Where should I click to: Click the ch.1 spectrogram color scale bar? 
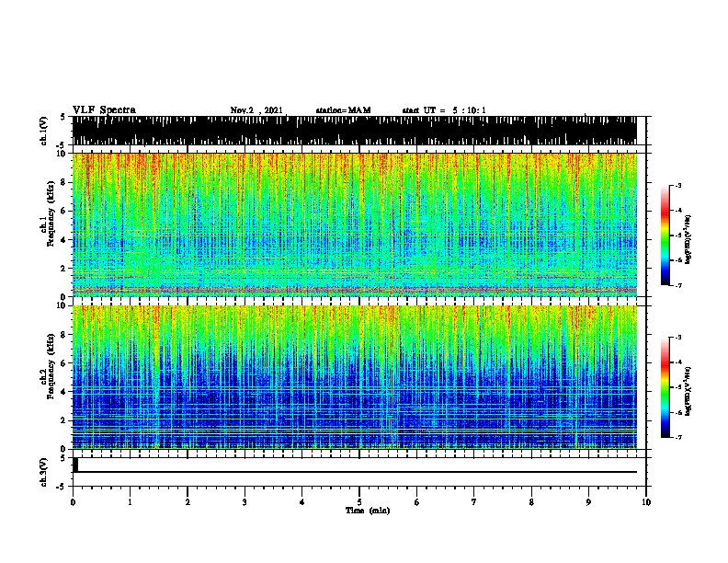[x=665, y=236]
